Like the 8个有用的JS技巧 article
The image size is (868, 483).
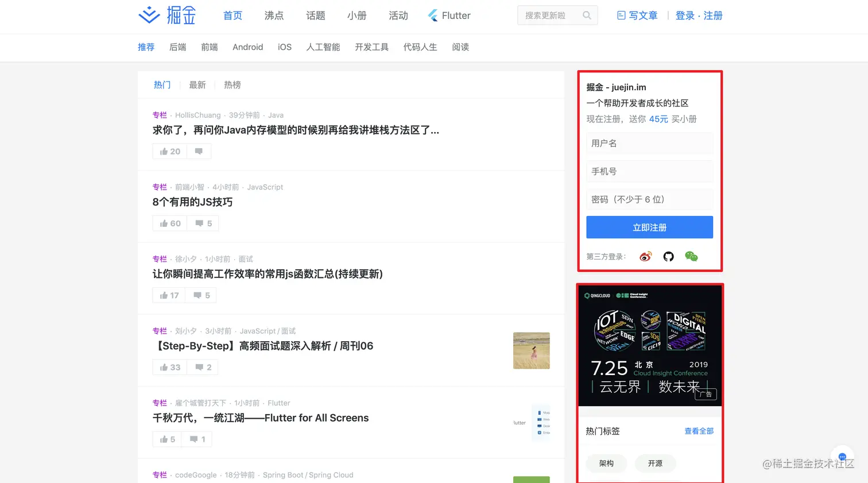click(170, 223)
